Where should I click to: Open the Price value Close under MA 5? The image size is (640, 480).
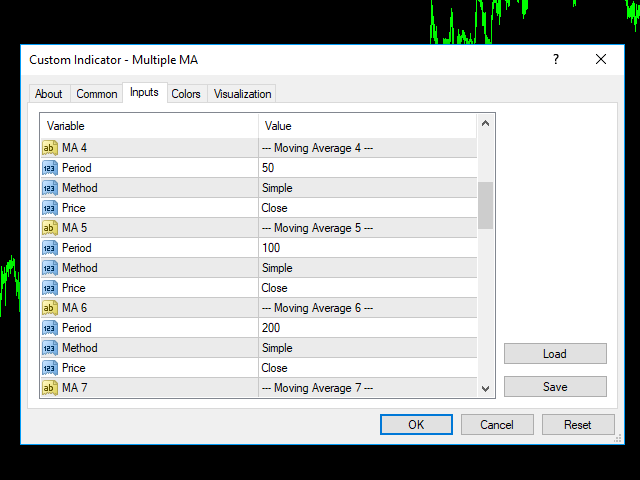tap(366, 288)
